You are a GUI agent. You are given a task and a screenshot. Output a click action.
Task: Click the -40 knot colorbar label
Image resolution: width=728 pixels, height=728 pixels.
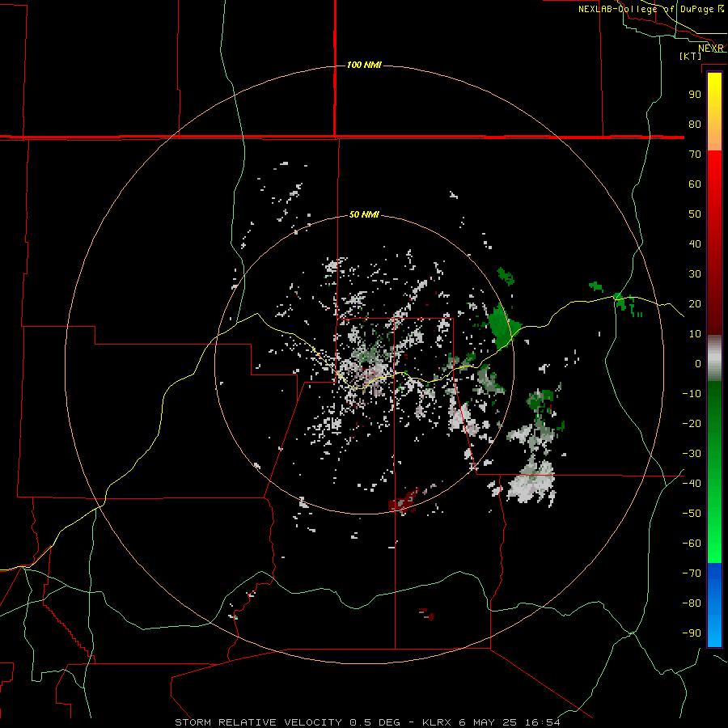(692, 484)
